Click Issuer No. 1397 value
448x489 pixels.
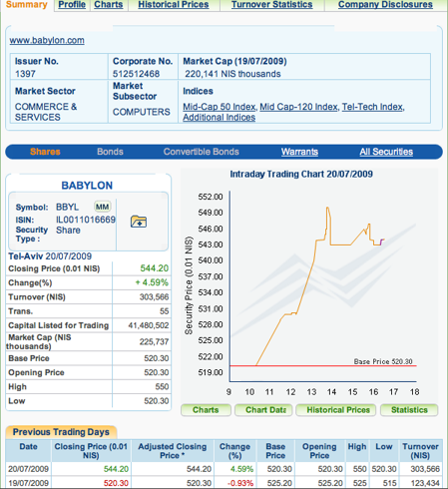coord(25,74)
